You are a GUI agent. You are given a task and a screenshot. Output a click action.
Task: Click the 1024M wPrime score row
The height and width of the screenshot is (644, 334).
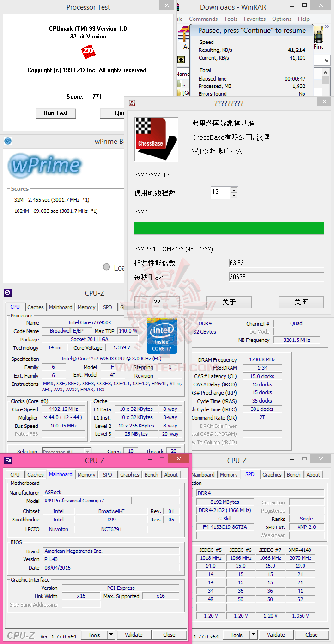(x=56, y=211)
